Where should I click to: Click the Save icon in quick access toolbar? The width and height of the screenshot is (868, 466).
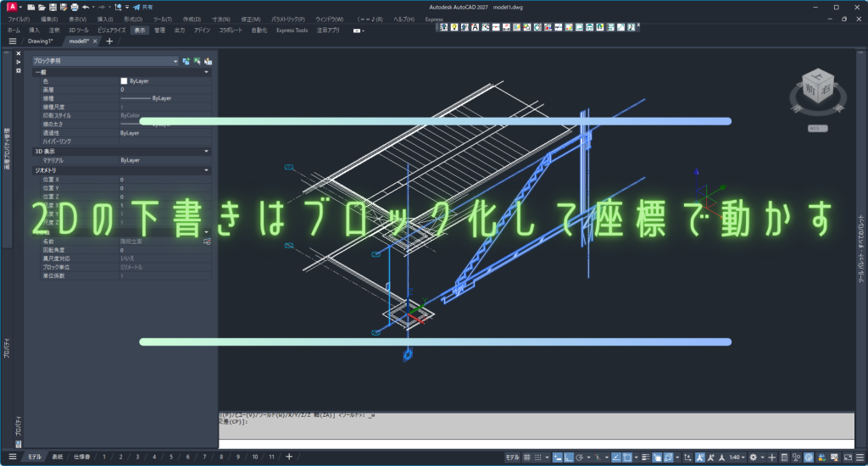pos(53,7)
